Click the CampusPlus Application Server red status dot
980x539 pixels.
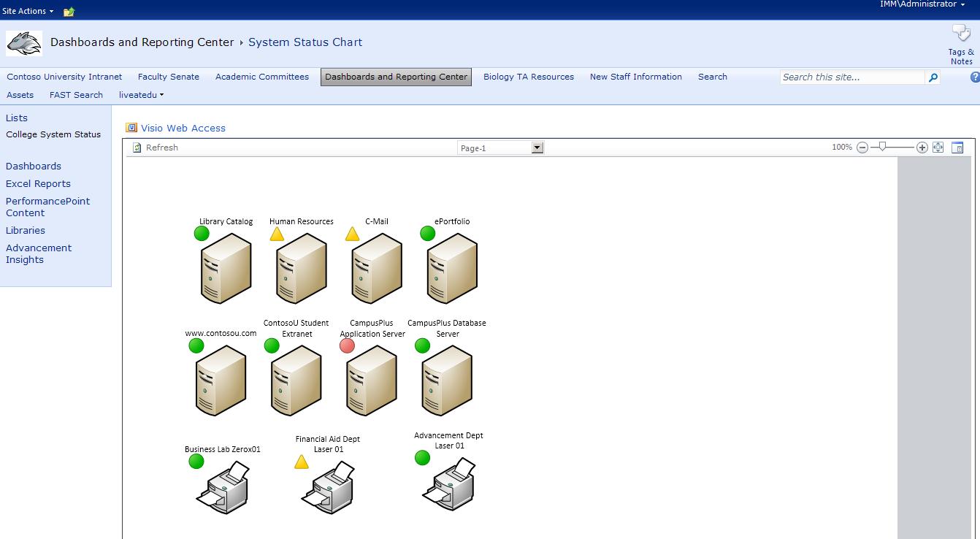pyautogui.click(x=348, y=345)
